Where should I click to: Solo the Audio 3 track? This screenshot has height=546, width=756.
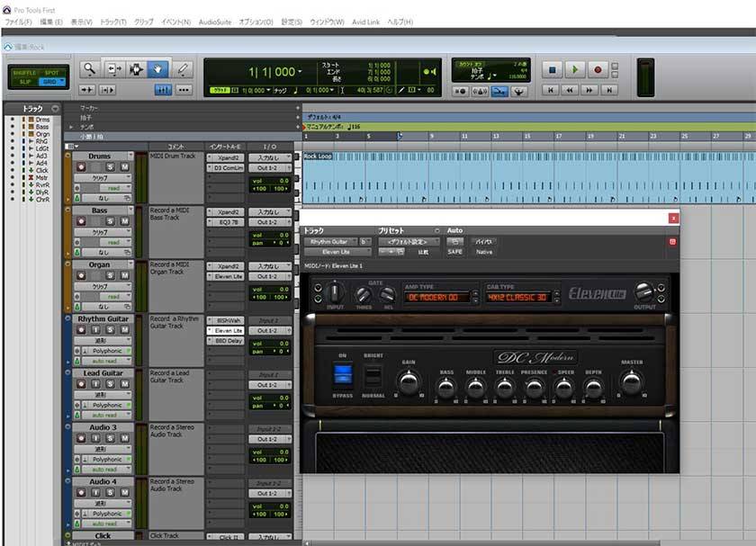pyautogui.click(x=111, y=438)
